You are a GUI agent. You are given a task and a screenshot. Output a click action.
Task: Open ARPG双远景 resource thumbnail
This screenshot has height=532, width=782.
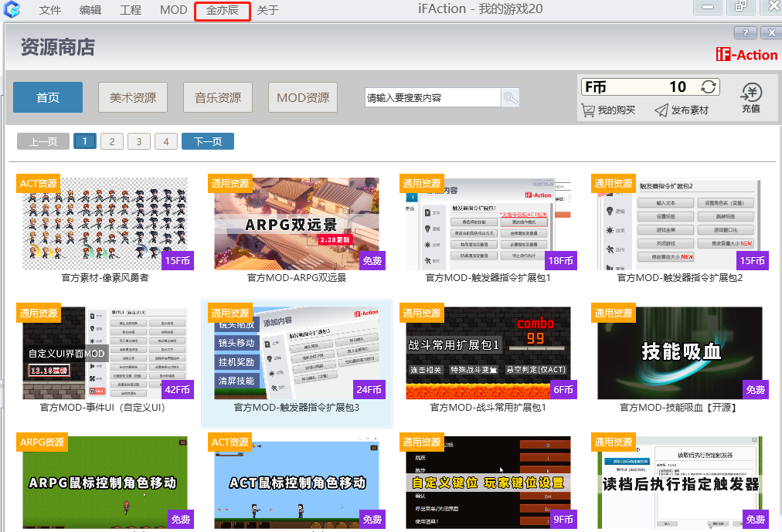click(x=297, y=224)
